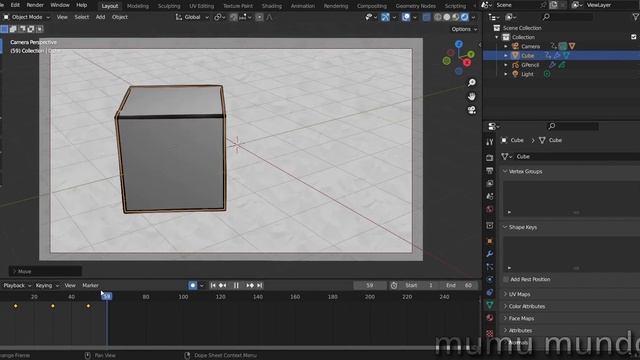Open the Window menu
640x360 pixels.
60,5
